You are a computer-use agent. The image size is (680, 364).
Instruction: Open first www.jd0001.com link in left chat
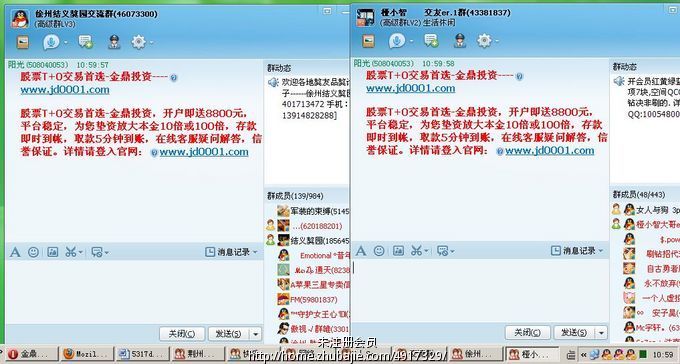(65, 90)
